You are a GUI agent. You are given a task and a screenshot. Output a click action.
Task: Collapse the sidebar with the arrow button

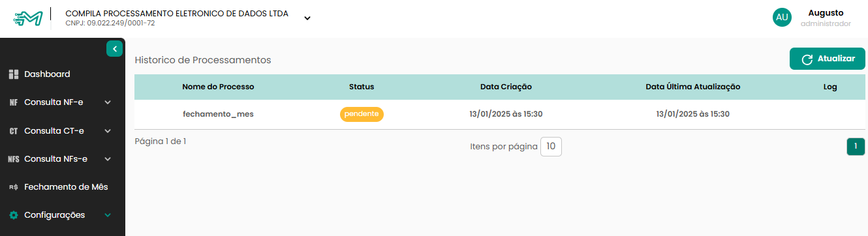click(x=115, y=48)
